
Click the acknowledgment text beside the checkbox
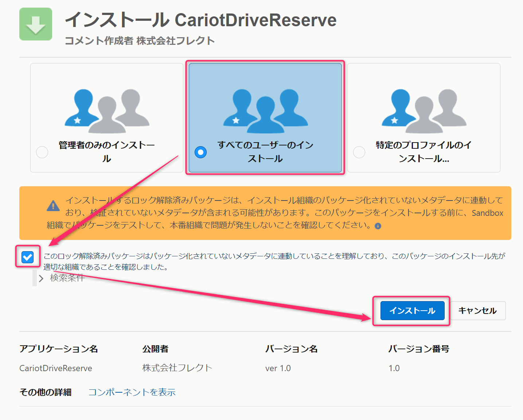pos(274,261)
